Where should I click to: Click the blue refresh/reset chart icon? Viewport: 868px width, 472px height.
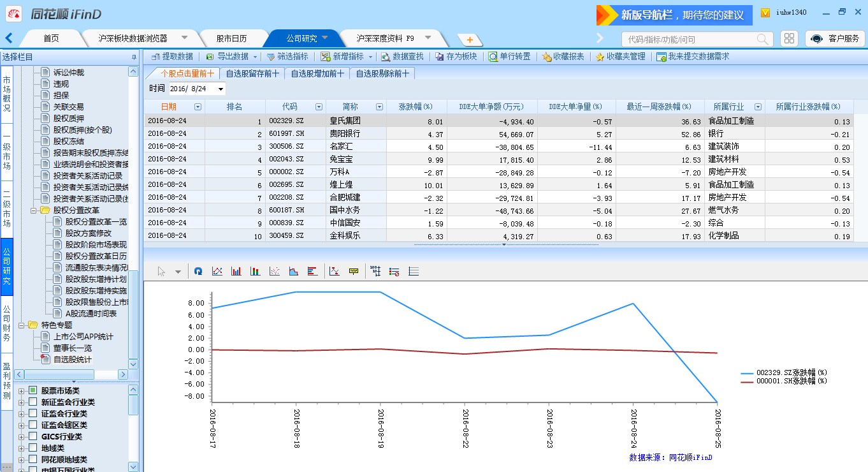(198, 271)
